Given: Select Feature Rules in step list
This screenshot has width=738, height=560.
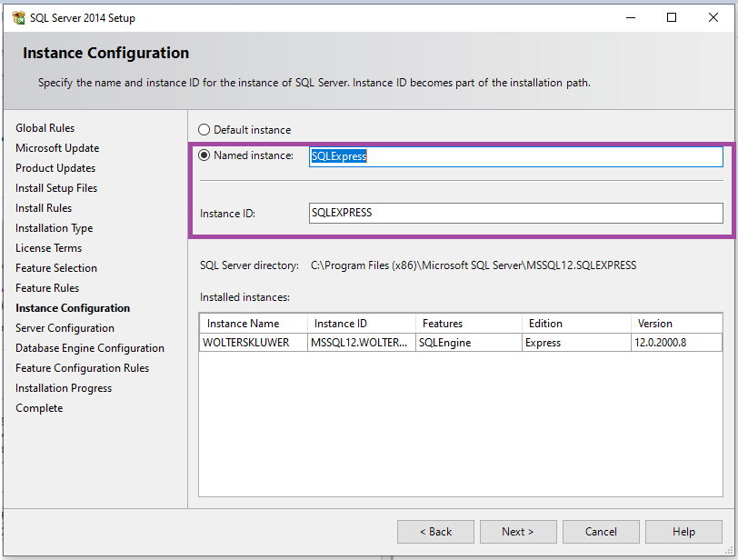Looking at the screenshot, I should [47, 288].
